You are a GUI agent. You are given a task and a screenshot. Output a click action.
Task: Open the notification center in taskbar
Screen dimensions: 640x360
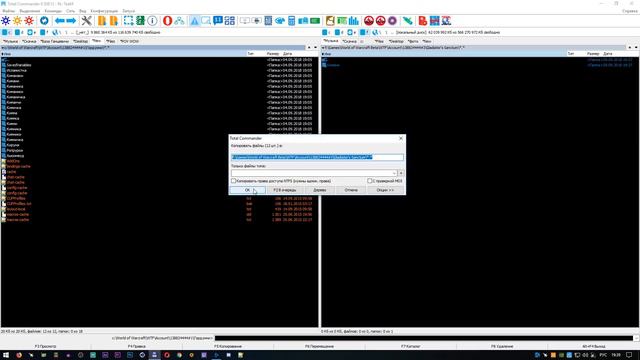pyautogui.click(x=629, y=355)
